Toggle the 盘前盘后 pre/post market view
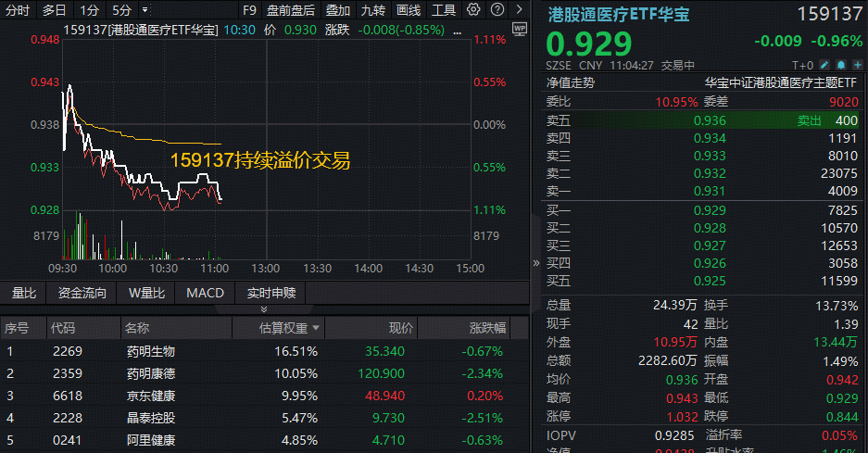The image size is (868, 453). [290, 10]
